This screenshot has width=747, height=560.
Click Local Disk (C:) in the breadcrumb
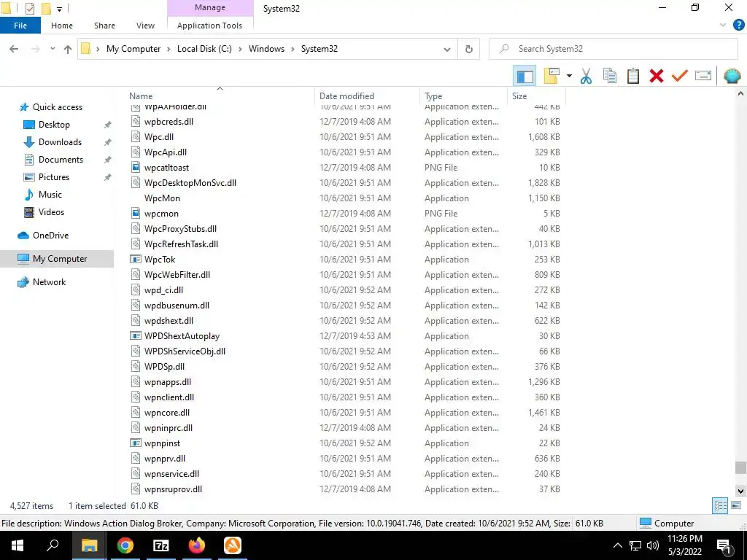[x=204, y=49]
